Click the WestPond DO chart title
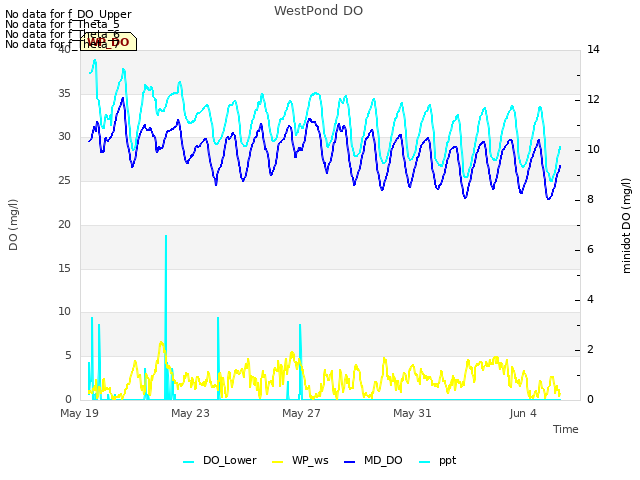 [318, 11]
